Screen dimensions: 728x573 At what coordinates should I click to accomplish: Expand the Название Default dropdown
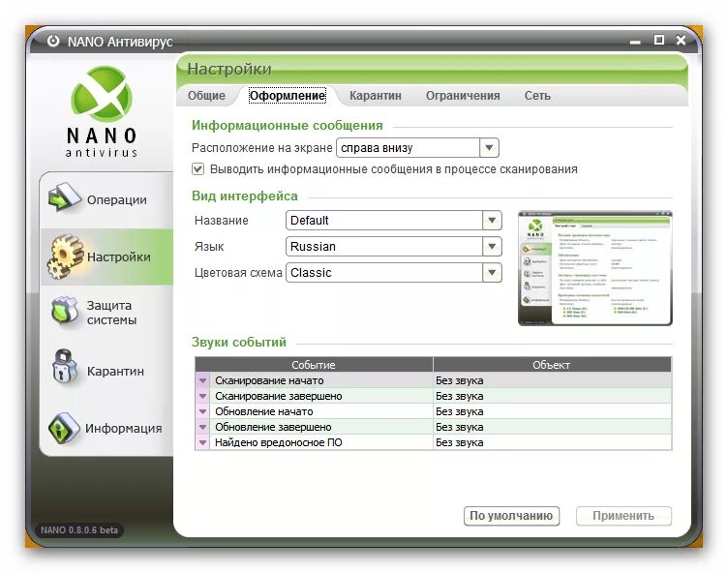(x=492, y=221)
